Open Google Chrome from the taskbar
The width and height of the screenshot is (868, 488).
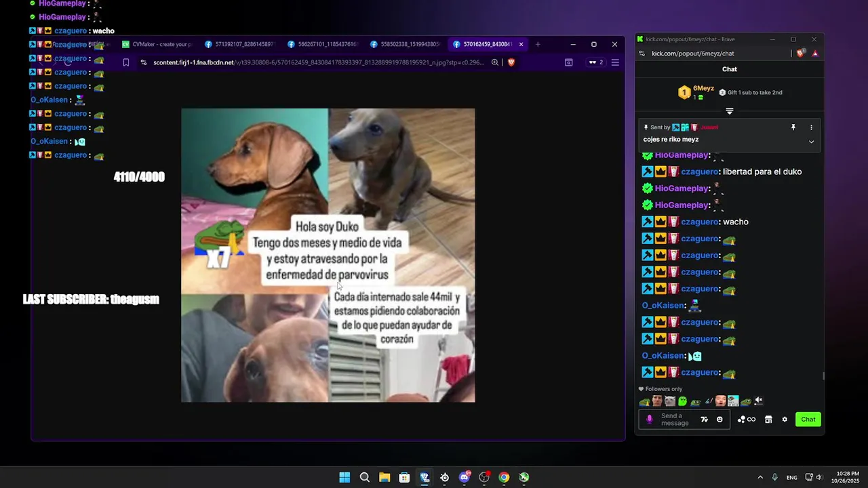click(504, 477)
